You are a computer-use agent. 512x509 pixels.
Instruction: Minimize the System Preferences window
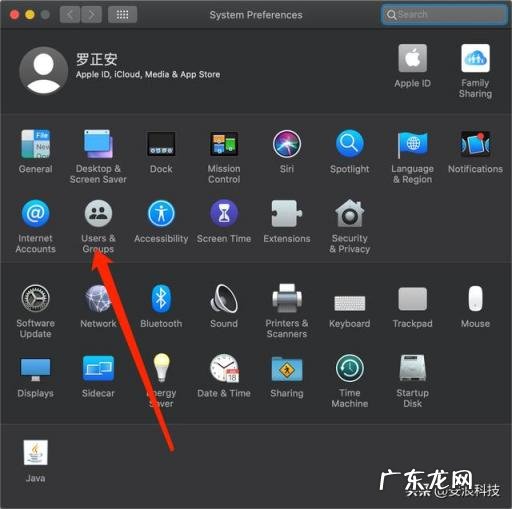click(x=30, y=15)
